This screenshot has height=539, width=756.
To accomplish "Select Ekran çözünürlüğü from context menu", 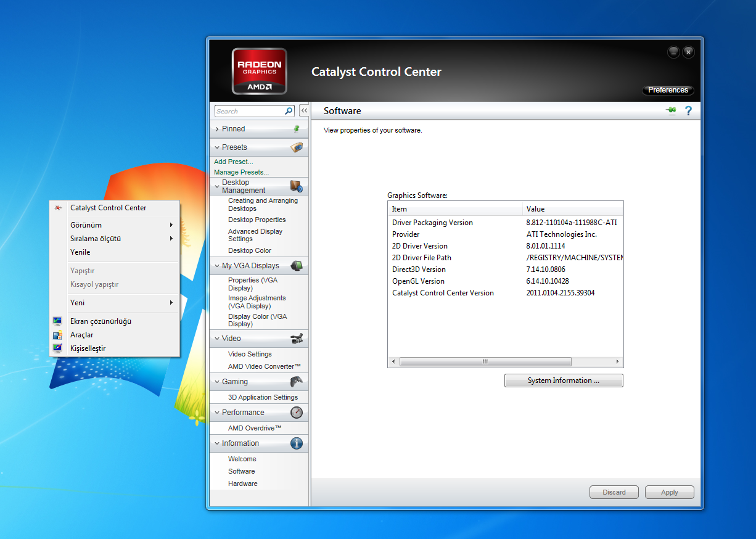I will (x=101, y=321).
